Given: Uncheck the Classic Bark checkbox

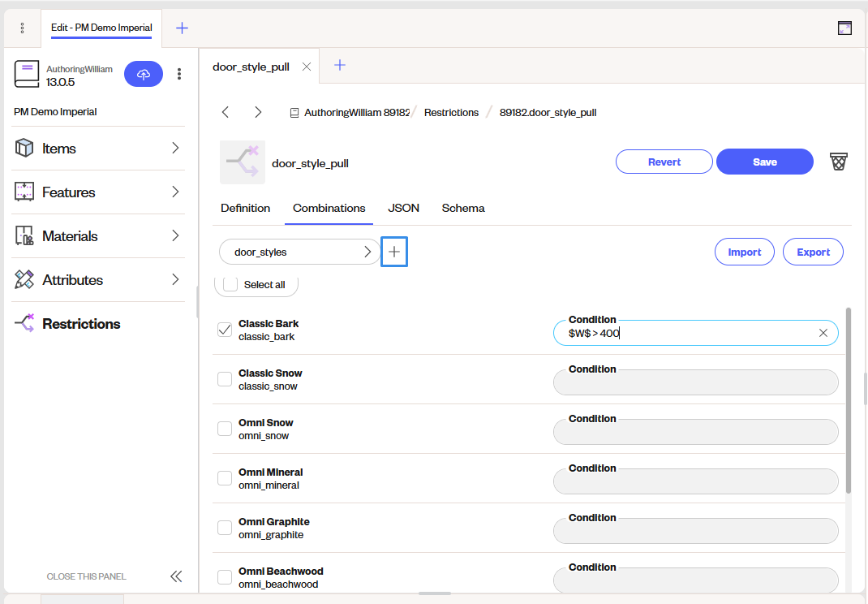Looking at the screenshot, I should (x=225, y=330).
